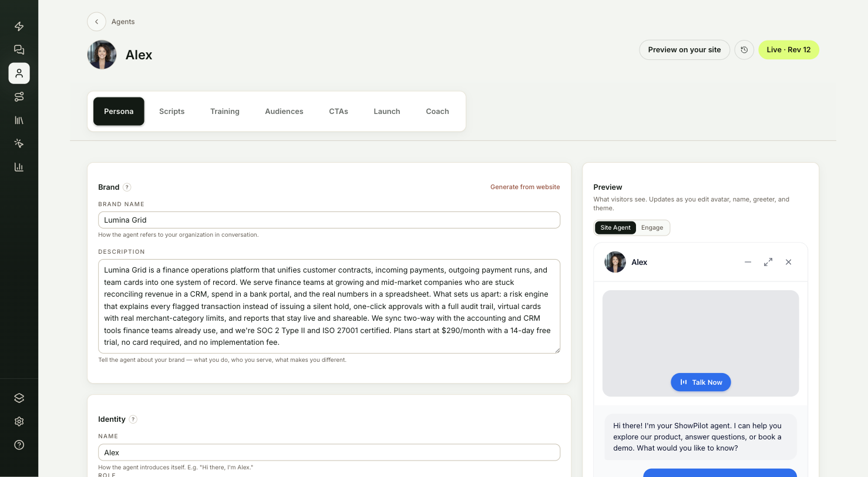Open the conversations chat-bubbles sidebar icon

pos(19,50)
